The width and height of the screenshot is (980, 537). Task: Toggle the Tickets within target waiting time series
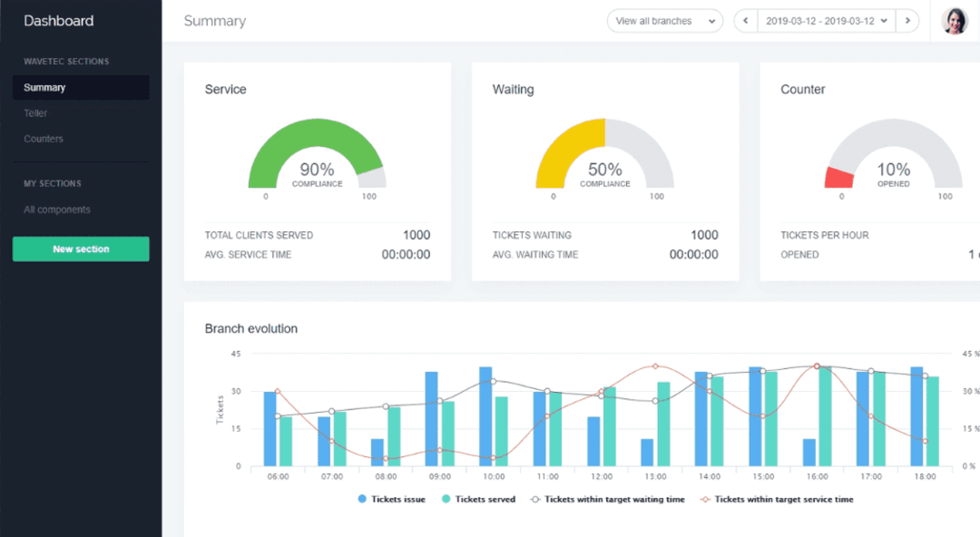pyautogui.click(x=537, y=499)
